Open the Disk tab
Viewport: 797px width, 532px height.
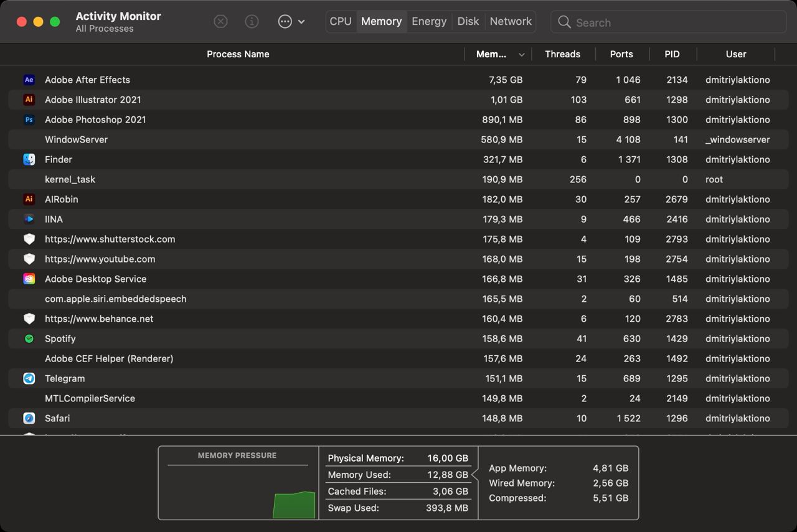click(x=468, y=21)
